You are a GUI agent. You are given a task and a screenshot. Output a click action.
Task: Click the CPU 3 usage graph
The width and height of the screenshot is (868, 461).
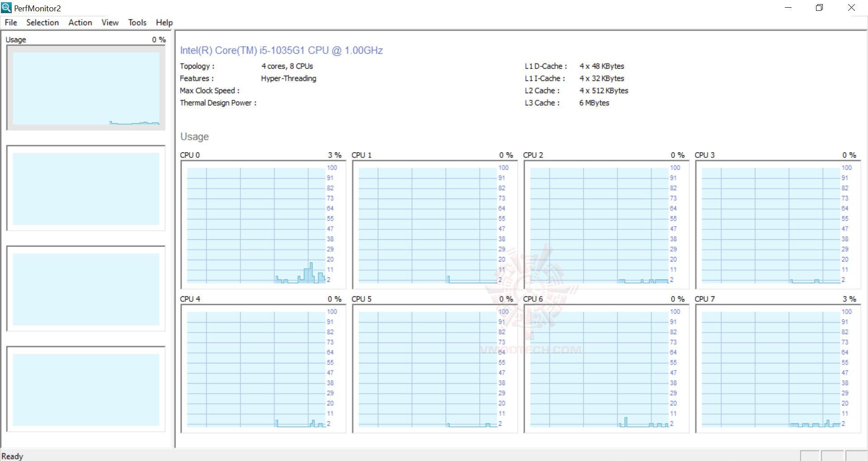coord(778,224)
